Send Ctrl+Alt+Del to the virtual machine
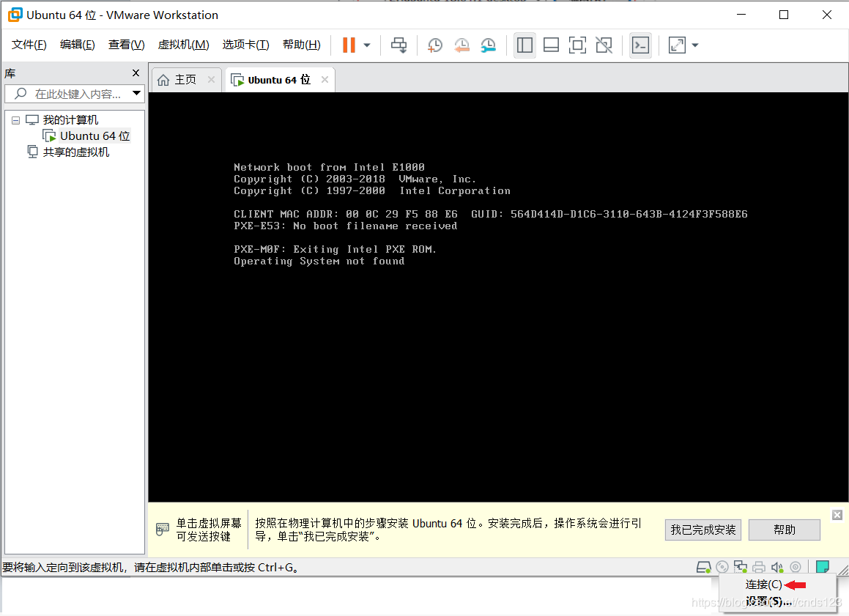Viewport: 849px width, 616px height. point(399,45)
